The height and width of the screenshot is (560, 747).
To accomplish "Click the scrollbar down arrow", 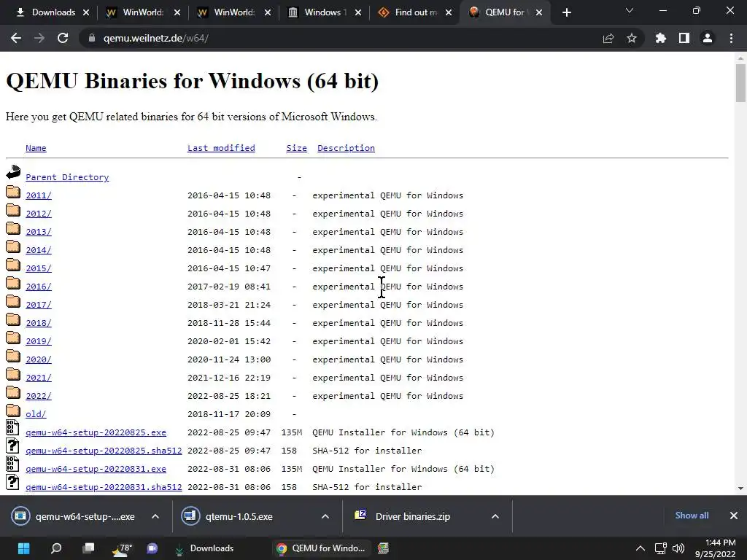I will coord(740,488).
